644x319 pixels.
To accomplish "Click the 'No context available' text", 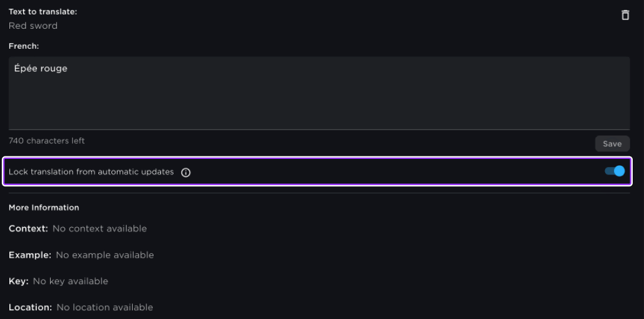I will (x=100, y=229).
